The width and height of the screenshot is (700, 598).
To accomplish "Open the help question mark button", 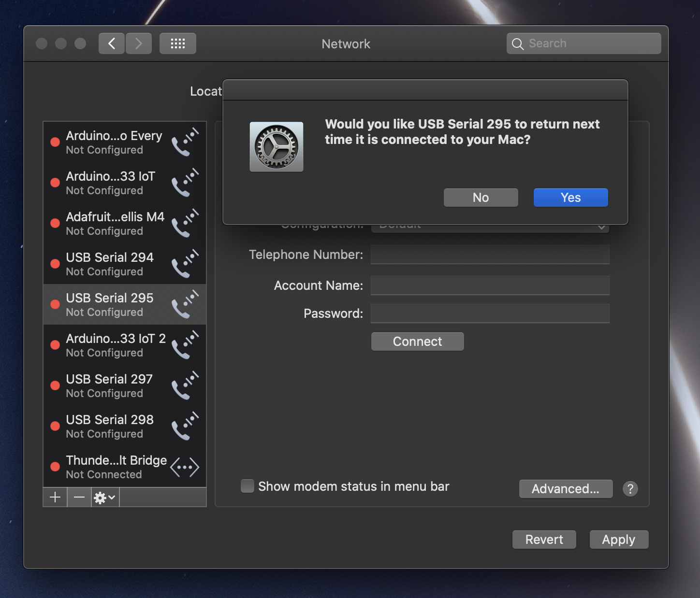I will (x=630, y=489).
